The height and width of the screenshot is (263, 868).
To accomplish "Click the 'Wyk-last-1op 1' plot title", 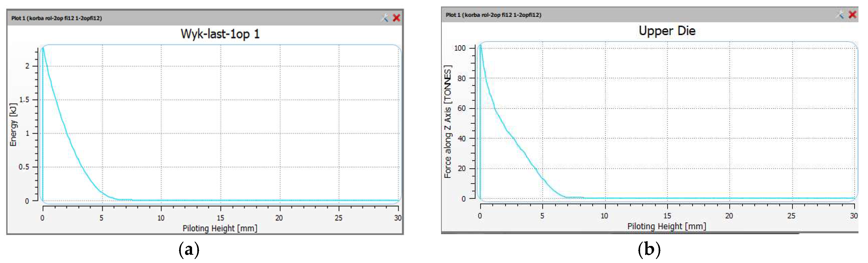I will (220, 34).
